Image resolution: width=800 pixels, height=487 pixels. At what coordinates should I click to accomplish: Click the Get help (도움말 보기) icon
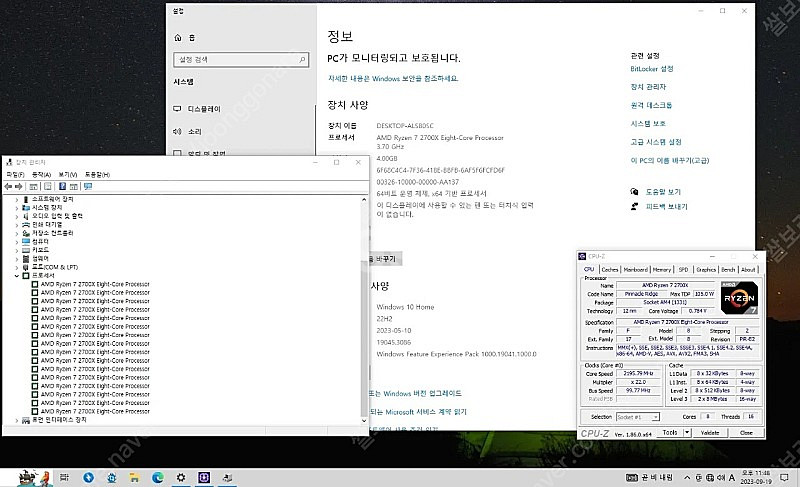coord(634,192)
